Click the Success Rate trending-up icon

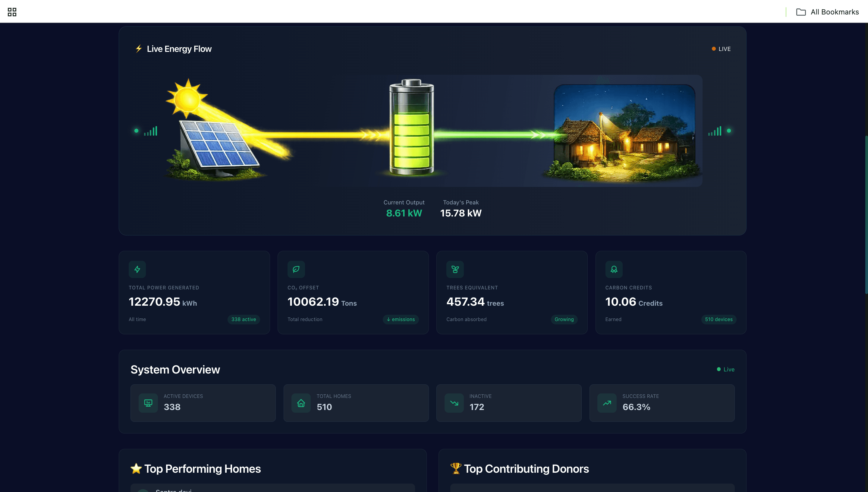pyautogui.click(x=607, y=403)
